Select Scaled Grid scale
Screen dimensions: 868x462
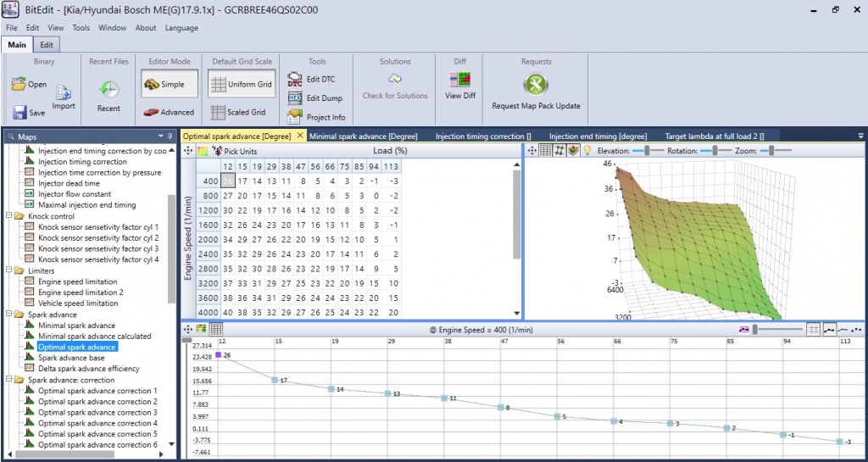(x=238, y=112)
